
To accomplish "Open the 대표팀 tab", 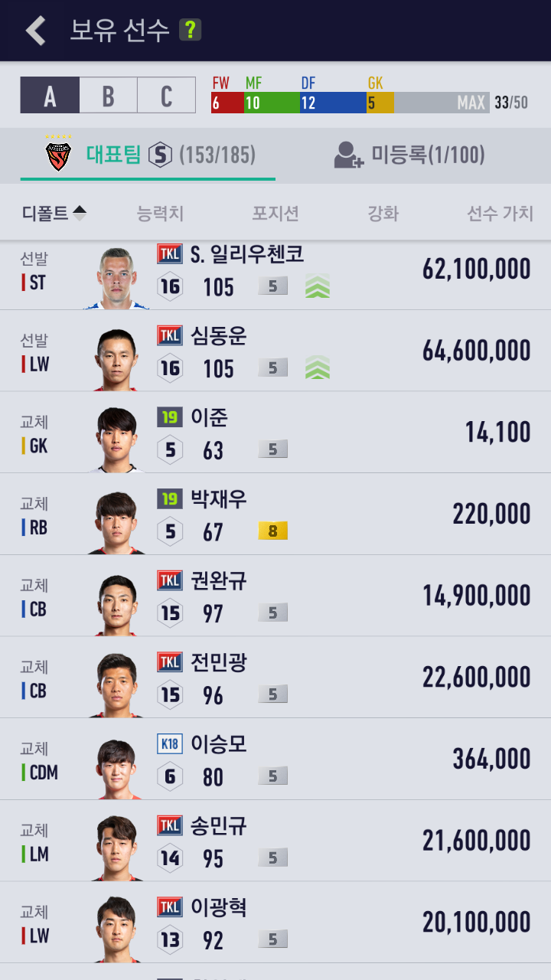I will pyautogui.click(x=148, y=155).
